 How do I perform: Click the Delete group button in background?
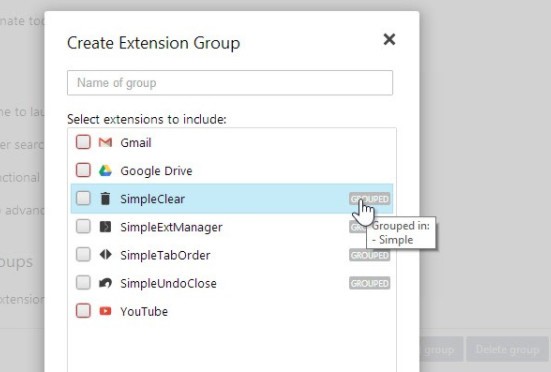(x=507, y=349)
